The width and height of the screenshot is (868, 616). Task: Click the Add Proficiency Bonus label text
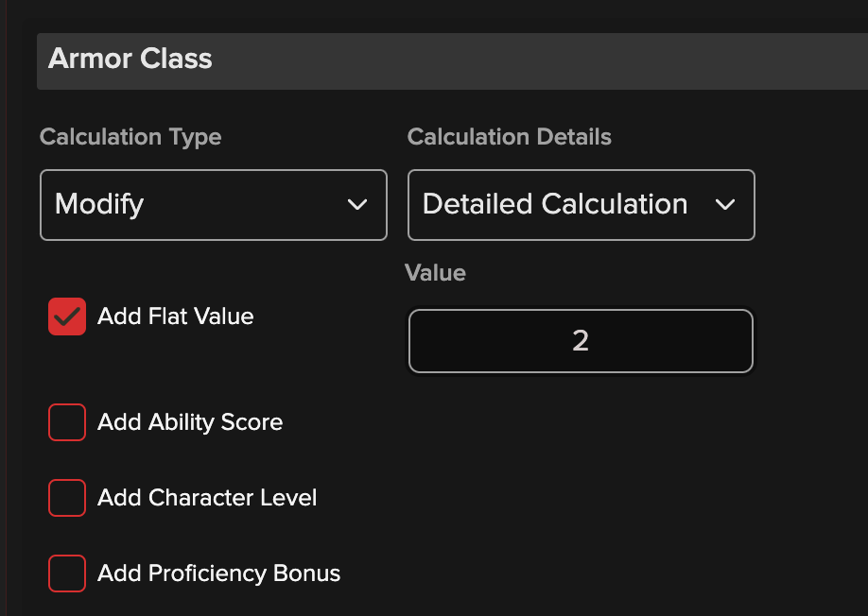pyautogui.click(x=218, y=573)
